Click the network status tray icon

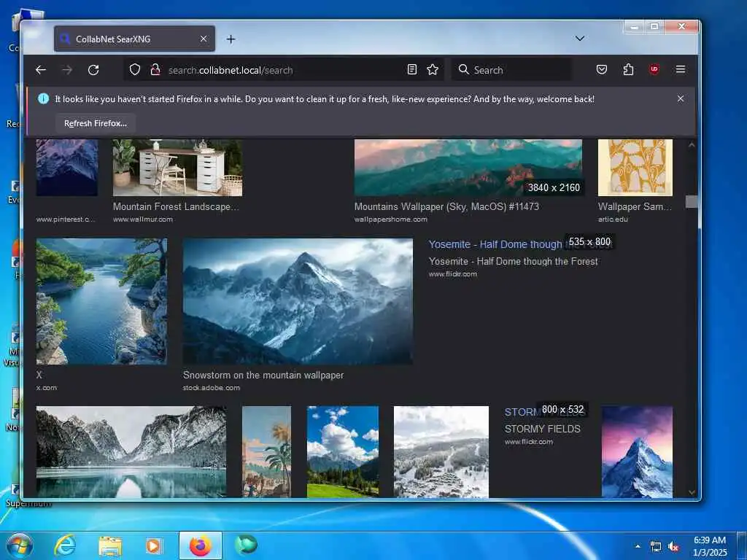[x=656, y=547]
